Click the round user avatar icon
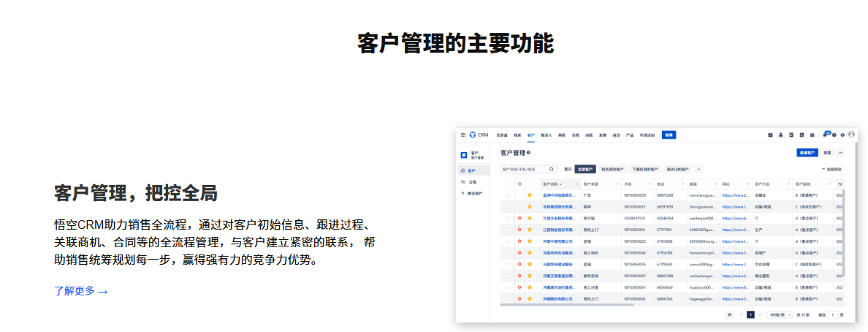 coord(851,134)
